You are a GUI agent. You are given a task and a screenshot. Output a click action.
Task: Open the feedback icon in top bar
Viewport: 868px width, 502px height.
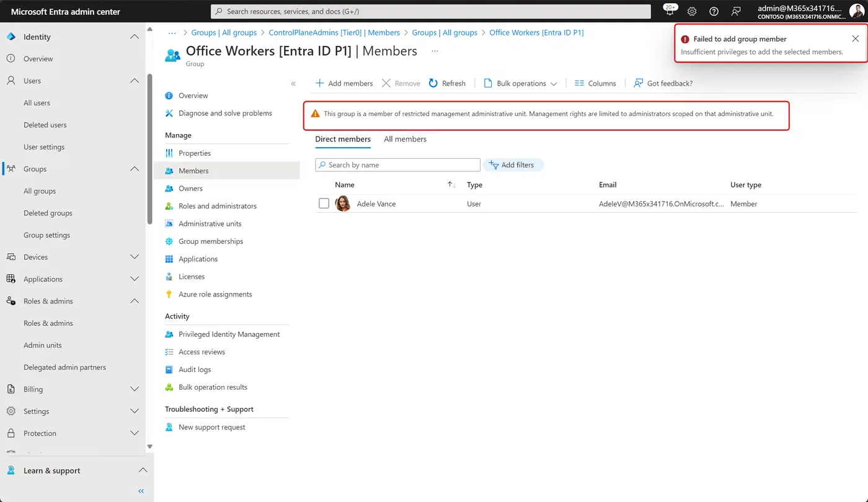click(x=735, y=11)
